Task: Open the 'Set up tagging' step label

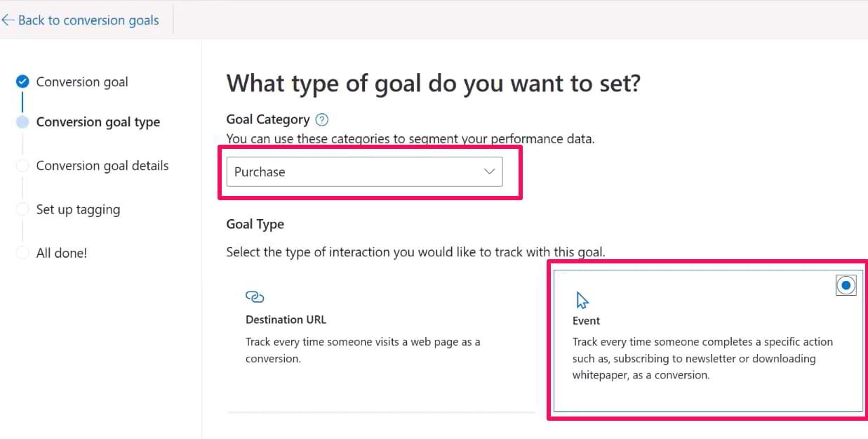Action: click(x=78, y=209)
